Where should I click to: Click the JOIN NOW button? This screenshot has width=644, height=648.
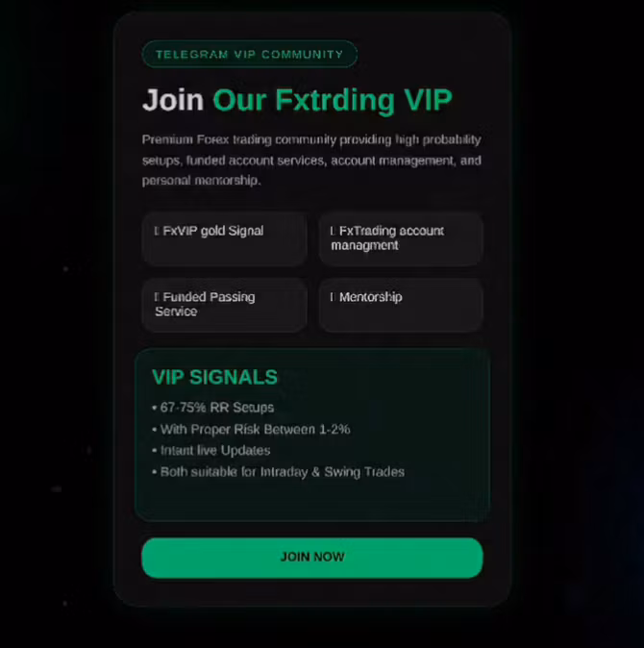point(311,558)
